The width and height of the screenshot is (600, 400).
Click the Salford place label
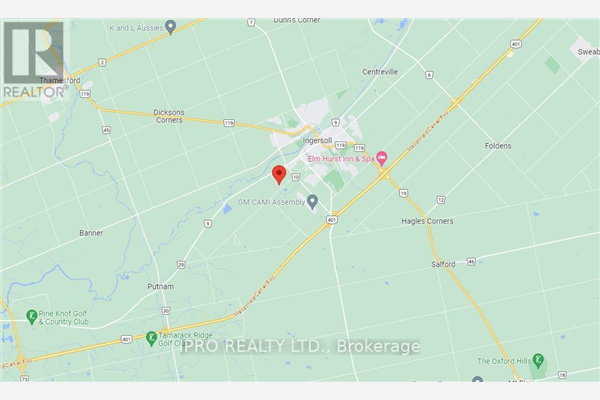(443, 264)
